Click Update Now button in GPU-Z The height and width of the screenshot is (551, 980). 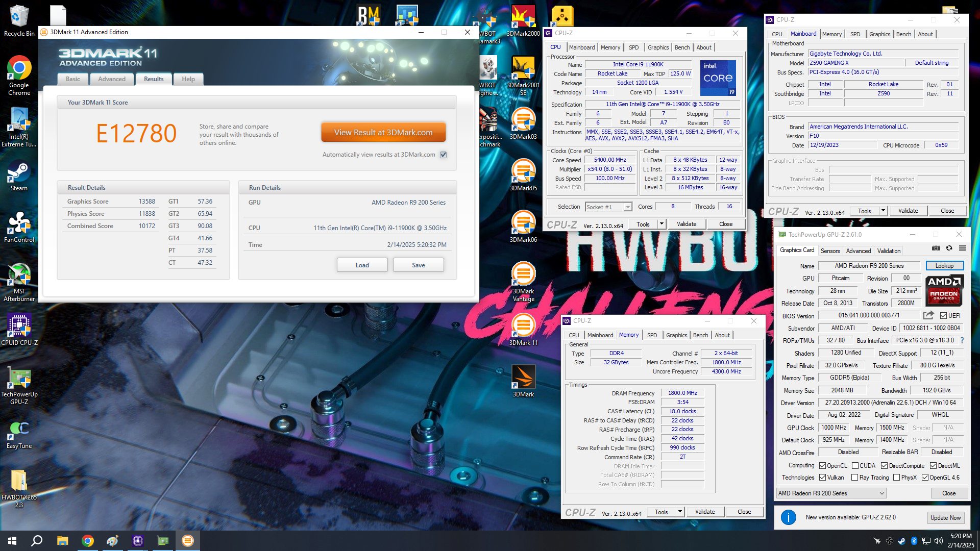click(x=945, y=517)
